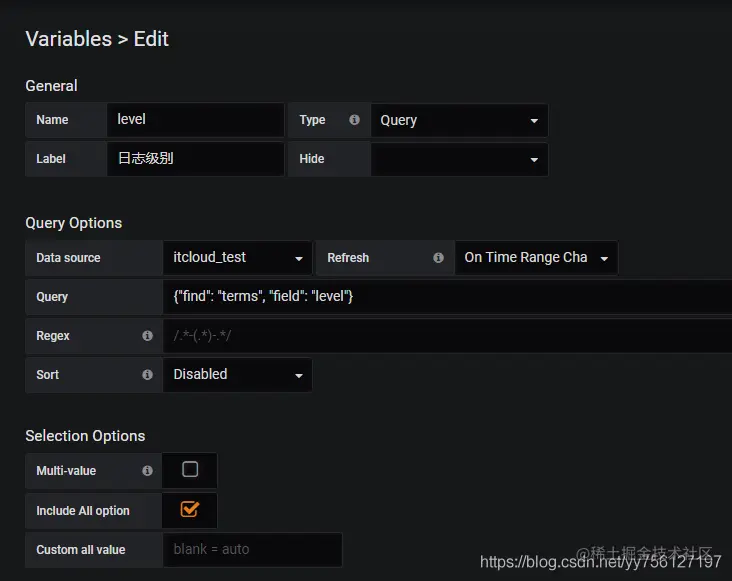Click the Type info icon
Image resolution: width=732 pixels, height=581 pixels.
point(354,120)
